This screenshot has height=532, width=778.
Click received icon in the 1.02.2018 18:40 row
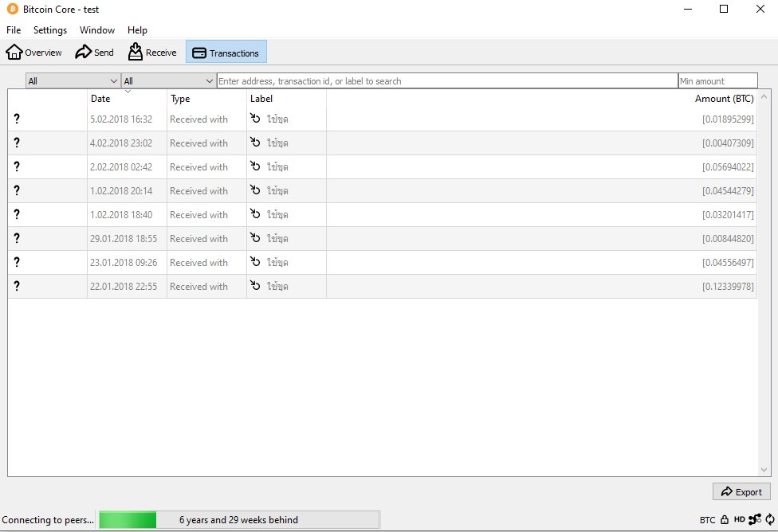tap(255, 213)
